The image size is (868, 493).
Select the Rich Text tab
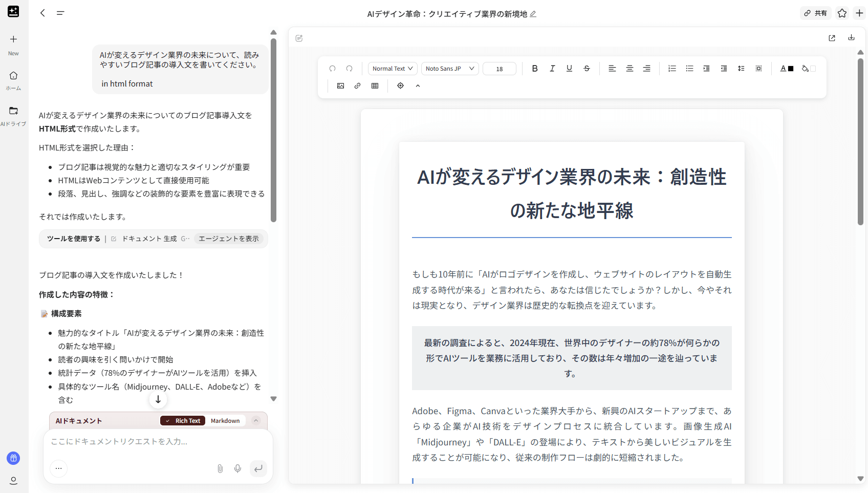coord(183,421)
